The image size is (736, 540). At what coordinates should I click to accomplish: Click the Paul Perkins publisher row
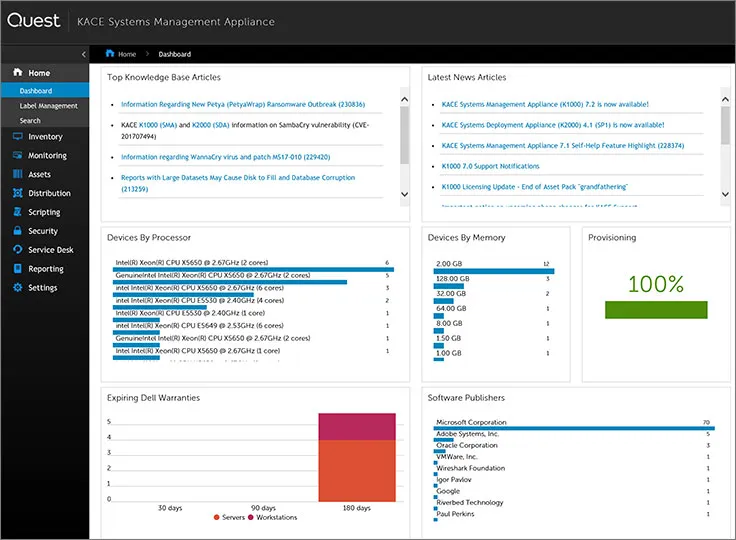574,516
